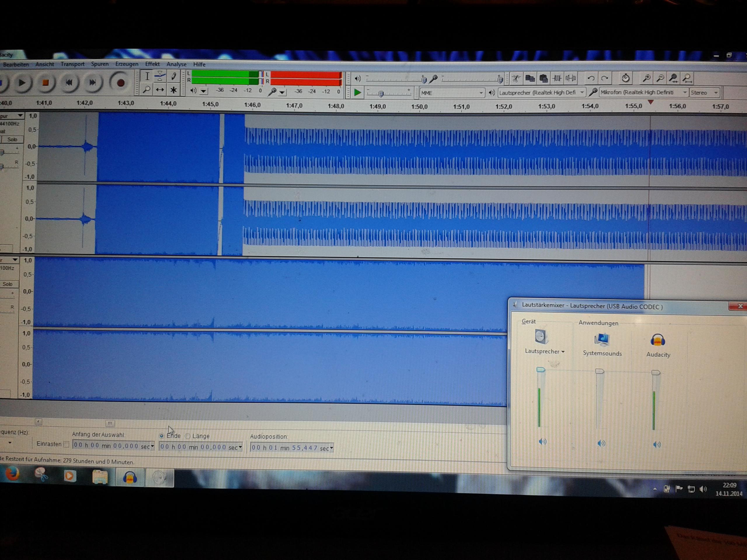Click Solo on the first track

(x=12, y=139)
